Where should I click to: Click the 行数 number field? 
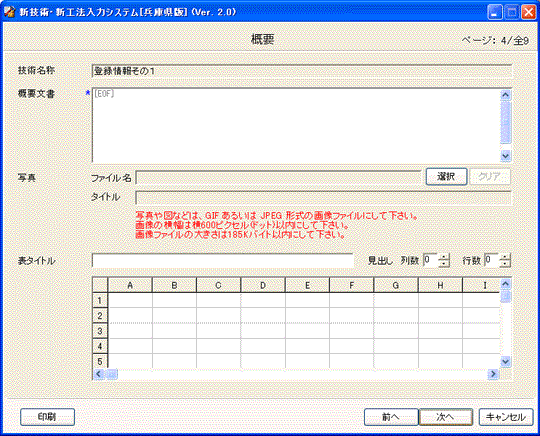491,260
